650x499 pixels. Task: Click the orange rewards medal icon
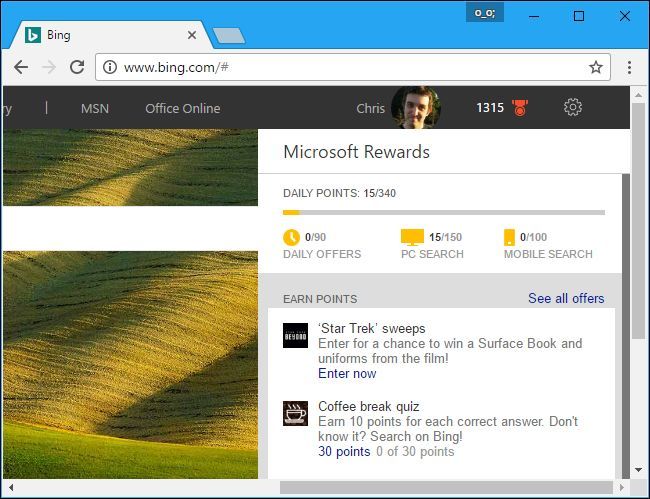click(x=520, y=108)
